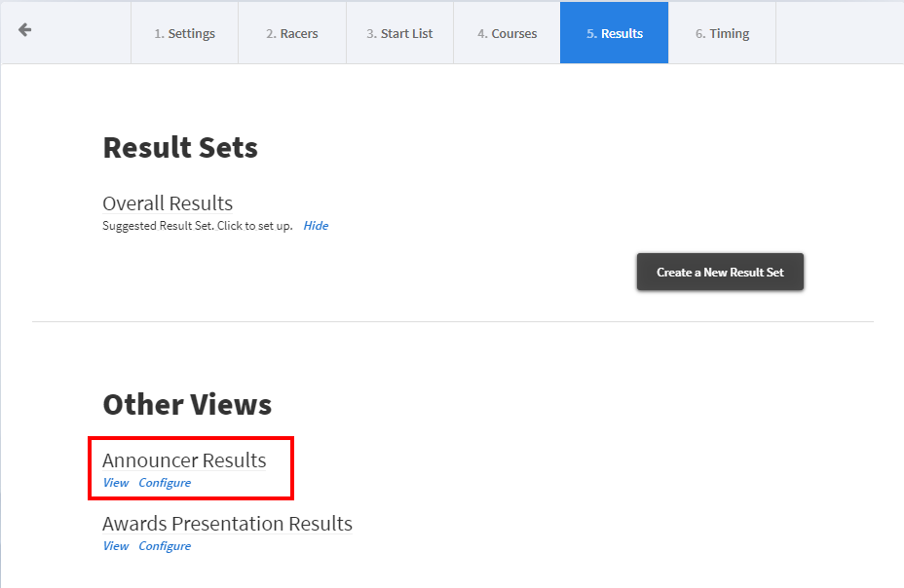Configure the Announcer Results
Screen dimensions: 904x588
(x=165, y=483)
